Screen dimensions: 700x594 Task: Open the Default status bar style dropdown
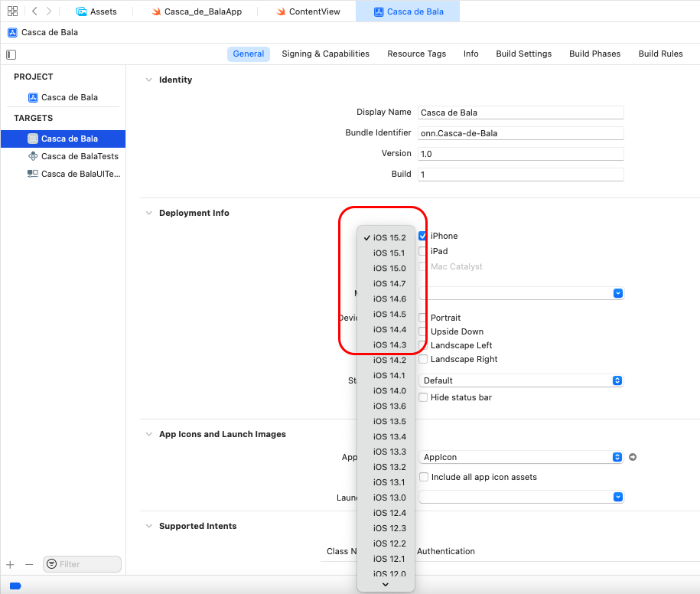click(x=618, y=380)
